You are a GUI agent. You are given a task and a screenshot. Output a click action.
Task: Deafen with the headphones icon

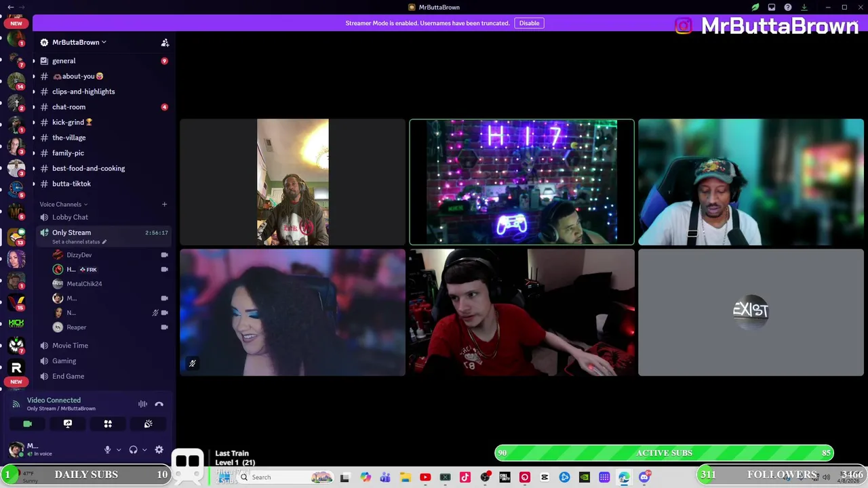point(133,449)
